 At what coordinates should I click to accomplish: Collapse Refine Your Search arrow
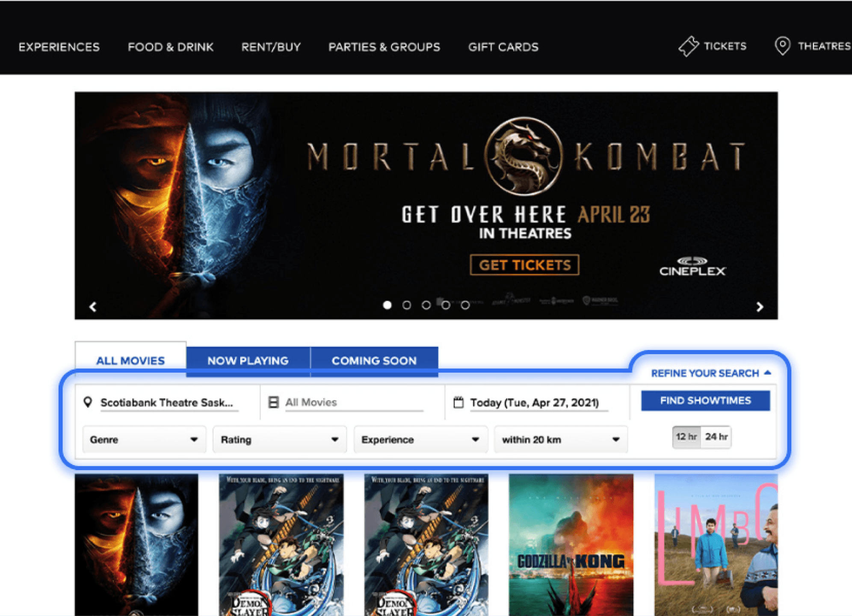pos(768,373)
